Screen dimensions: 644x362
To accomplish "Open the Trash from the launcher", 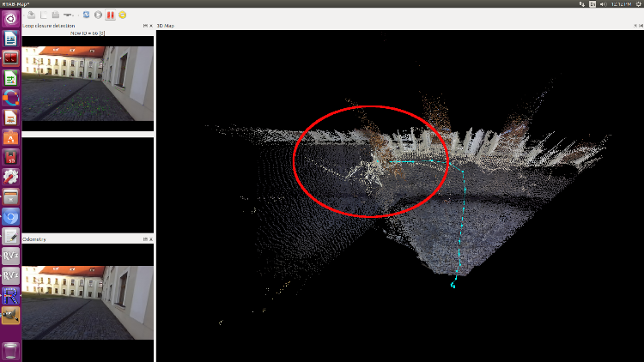I will pyautogui.click(x=10, y=350).
